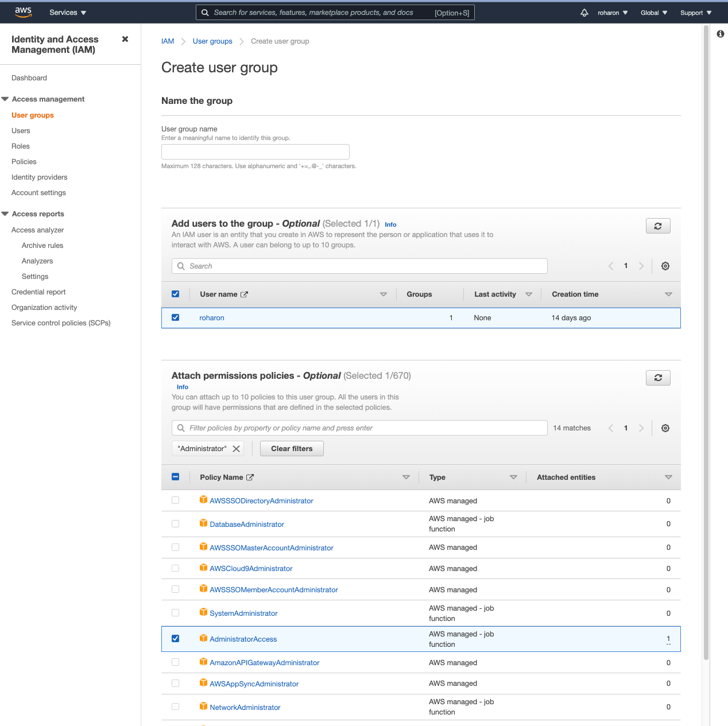Sort users by Last activity column arrow

(529, 294)
